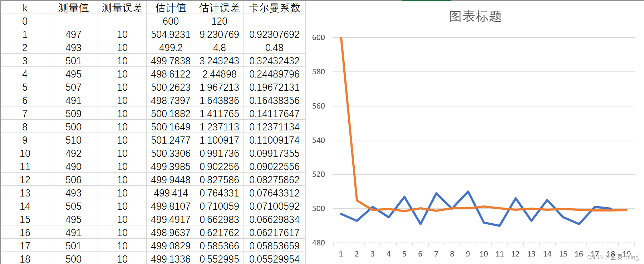Viewport: 644px width, 264px height.
Task: Select the Kalman gain cell 0.32432432
Action: pyautogui.click(x=274, y=61)
